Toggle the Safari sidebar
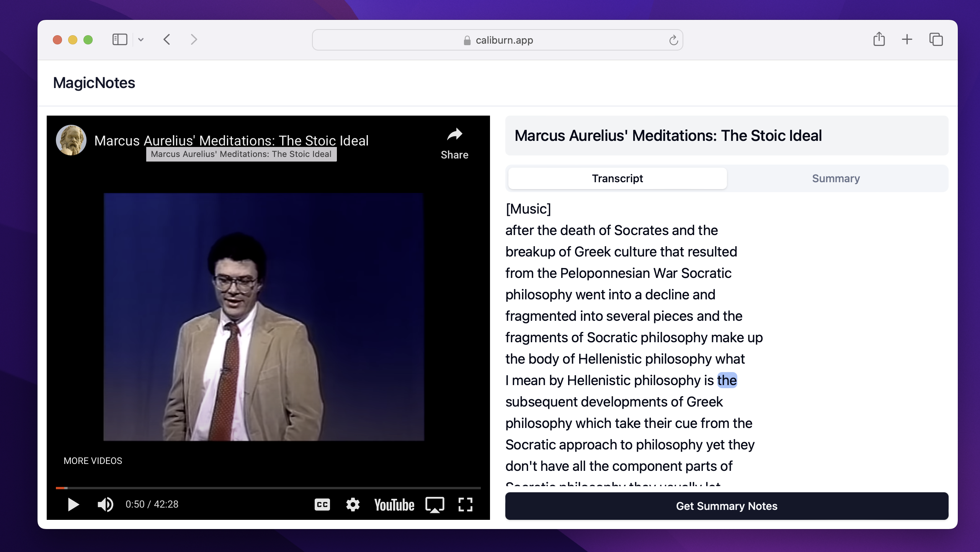 coord(119,39)
